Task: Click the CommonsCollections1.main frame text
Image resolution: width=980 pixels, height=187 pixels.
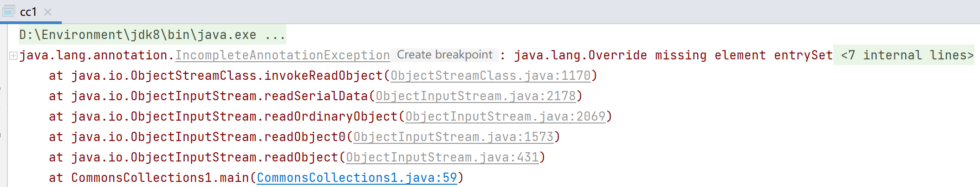Action: point(160,178)
